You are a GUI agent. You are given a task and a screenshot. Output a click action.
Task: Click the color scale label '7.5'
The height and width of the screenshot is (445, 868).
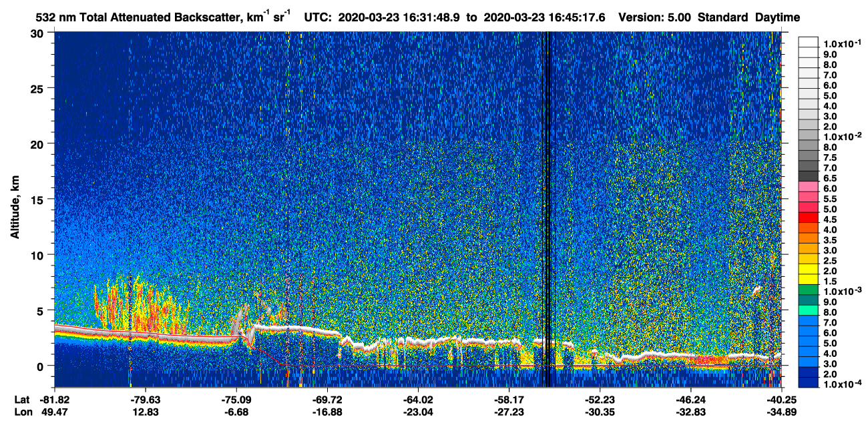pyautogui.click(x=831, y=157)
